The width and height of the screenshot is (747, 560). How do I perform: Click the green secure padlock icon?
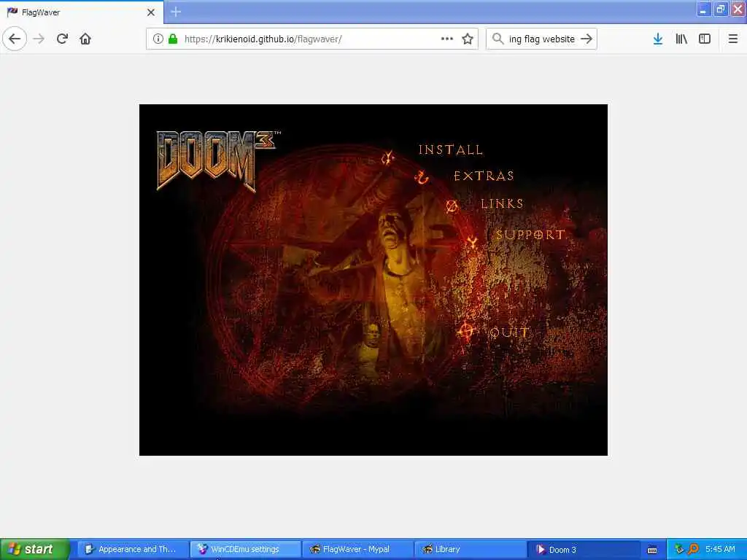tap(172, 39)
